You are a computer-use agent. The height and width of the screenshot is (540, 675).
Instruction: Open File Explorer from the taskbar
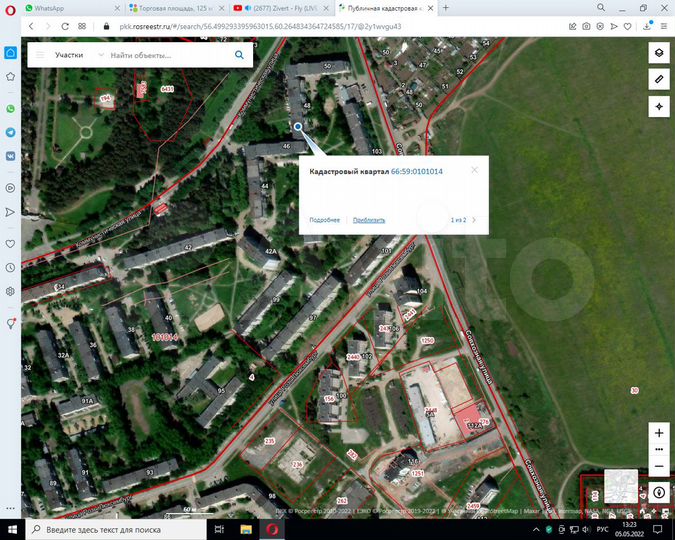[246, 529]
